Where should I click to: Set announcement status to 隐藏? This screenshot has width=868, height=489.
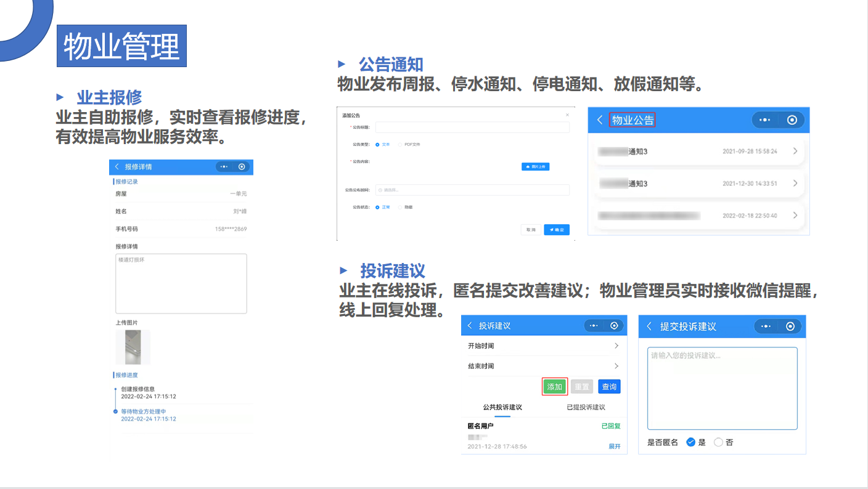[399, 208]
